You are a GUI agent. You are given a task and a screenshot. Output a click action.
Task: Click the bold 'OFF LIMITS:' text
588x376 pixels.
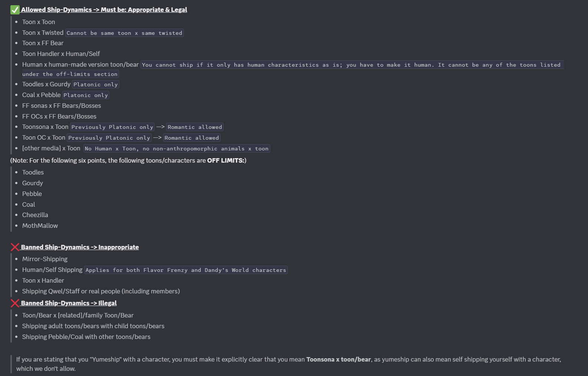click(x=227, y=160)
